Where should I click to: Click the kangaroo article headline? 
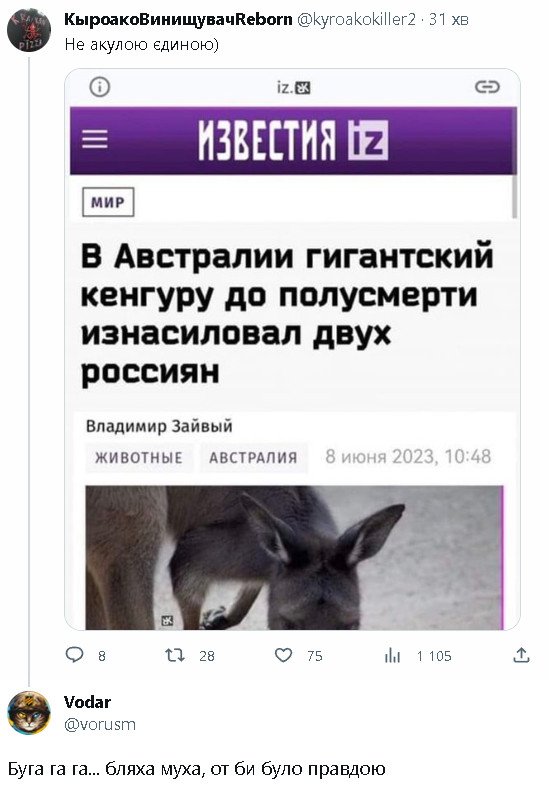click(287, 314)
